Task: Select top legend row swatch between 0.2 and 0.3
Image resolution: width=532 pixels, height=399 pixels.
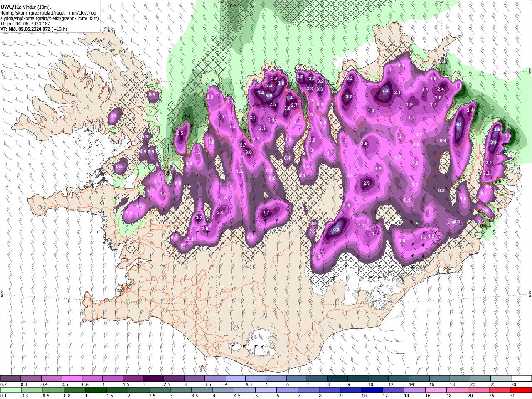Action: (11, 379)
